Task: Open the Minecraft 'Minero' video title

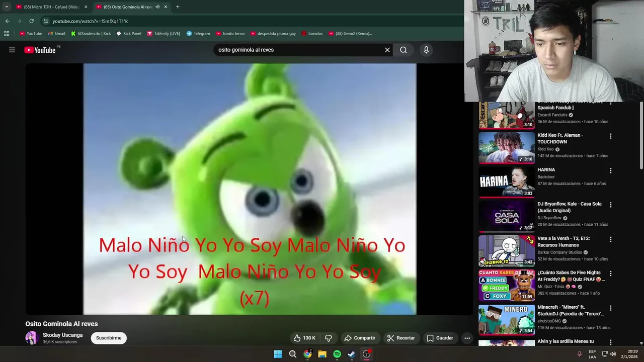Action: coord(571,310)
